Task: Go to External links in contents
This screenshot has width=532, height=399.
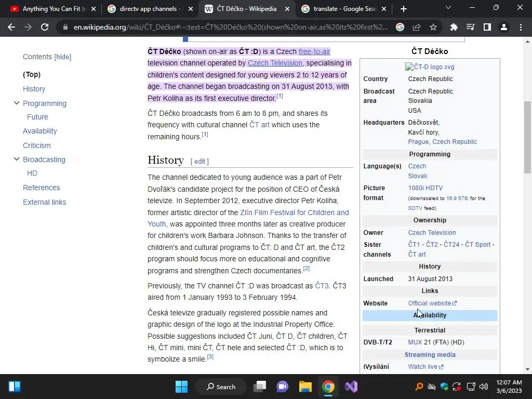Action: click(x=45, y=202)
